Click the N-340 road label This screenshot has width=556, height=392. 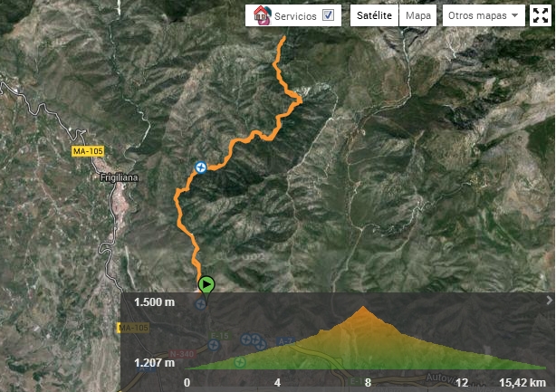coord(181,354)
